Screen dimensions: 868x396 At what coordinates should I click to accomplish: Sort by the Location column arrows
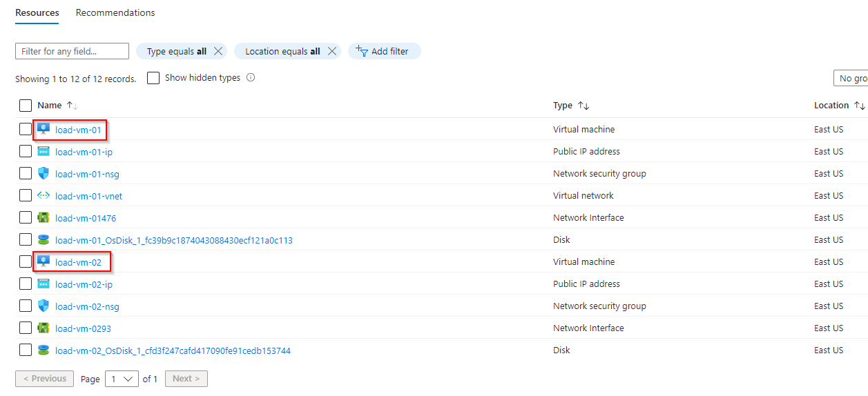(x=860, y=106)
